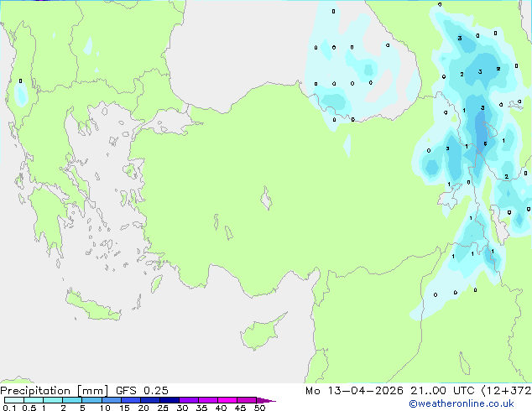The height and width of the screenshot is (411, 532).
Task: Select the '35' legend scale label
Action: coord(201,408)
